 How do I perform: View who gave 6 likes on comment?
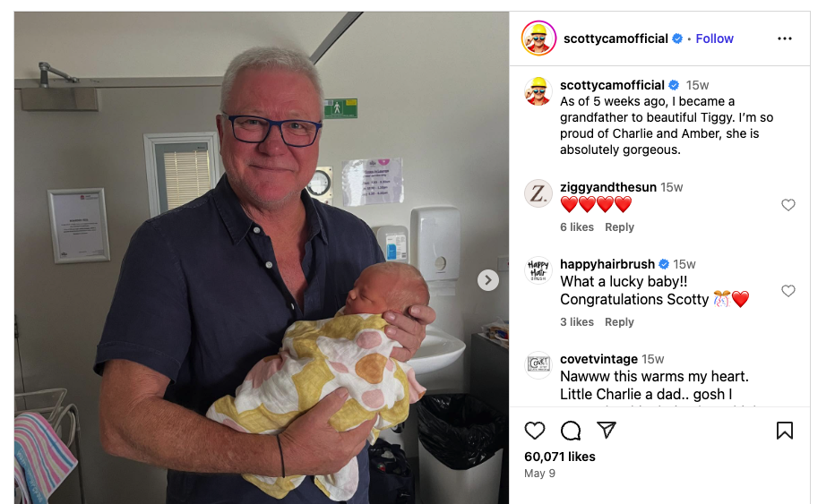577,227
